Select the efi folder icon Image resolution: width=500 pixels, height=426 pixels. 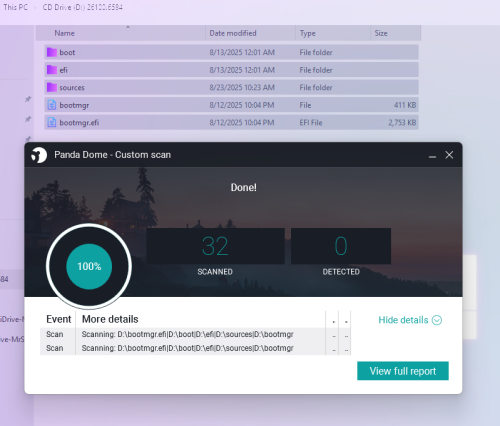pyautogui.click(x=52, y=70)
